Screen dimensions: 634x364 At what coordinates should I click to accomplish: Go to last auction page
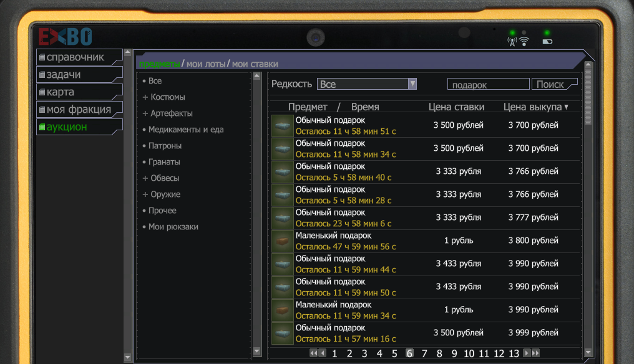535,353
